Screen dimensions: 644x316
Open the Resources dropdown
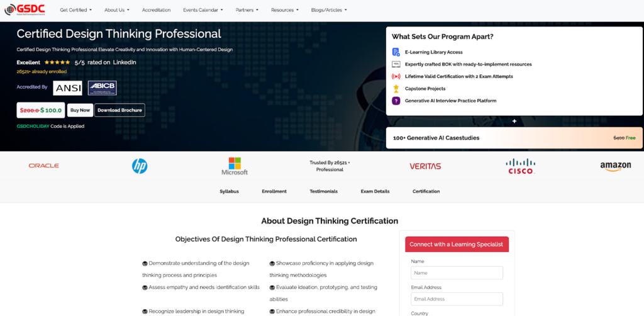tap(285, 10)
